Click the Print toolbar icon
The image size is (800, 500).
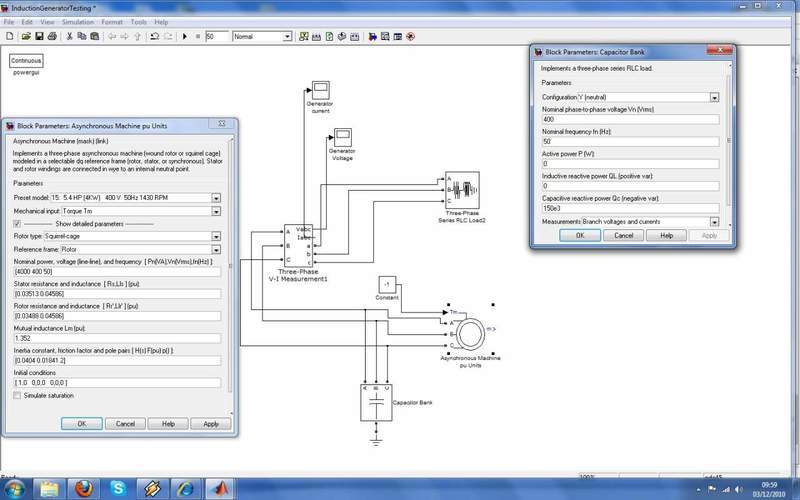[54, 37]
